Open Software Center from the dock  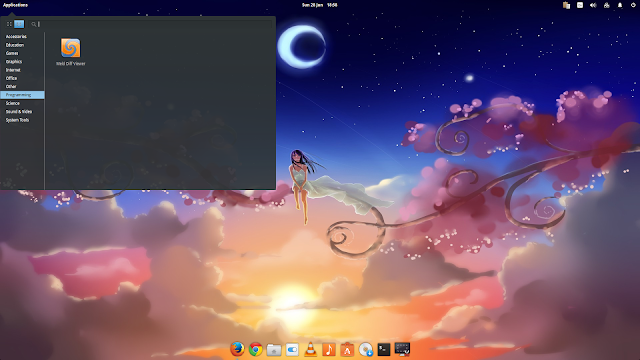pyautogui.click(x=347, y=349)
